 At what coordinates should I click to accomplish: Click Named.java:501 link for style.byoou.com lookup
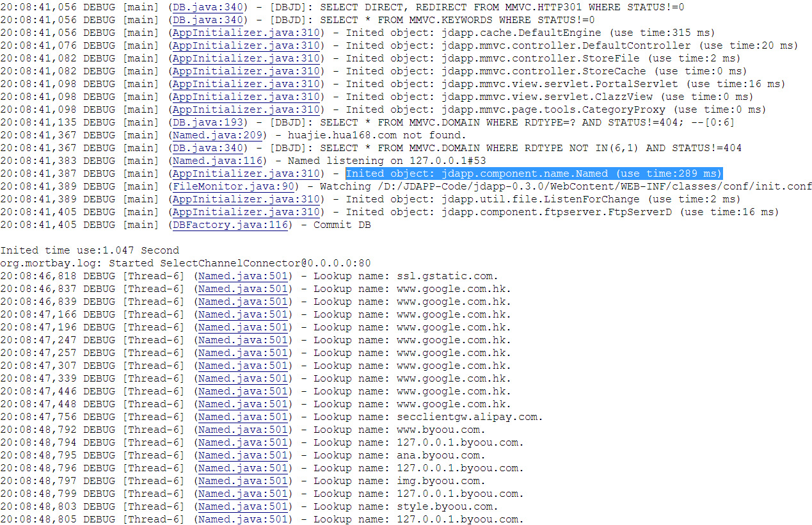(x=243, y=506)
